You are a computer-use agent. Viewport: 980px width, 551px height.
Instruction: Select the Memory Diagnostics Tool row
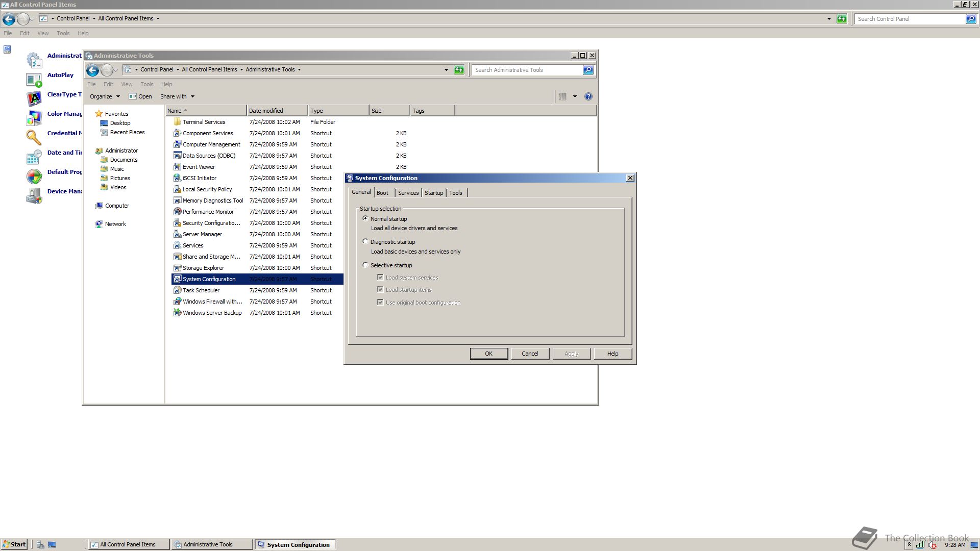pos(257,201)
